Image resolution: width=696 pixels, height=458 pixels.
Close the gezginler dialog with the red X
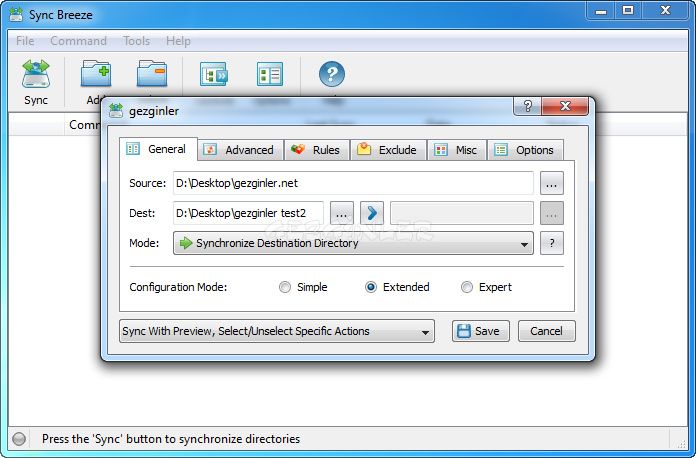click(x=565, y=106)
